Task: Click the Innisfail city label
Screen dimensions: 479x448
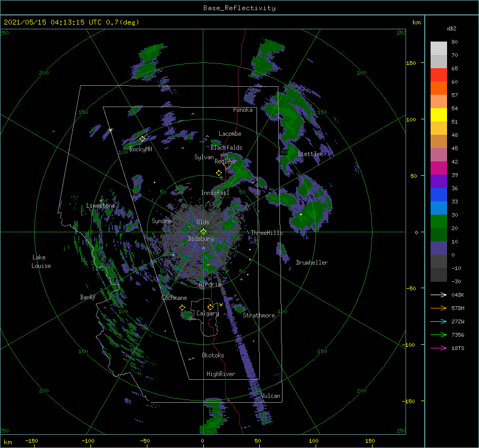Action: click(215, 193)
